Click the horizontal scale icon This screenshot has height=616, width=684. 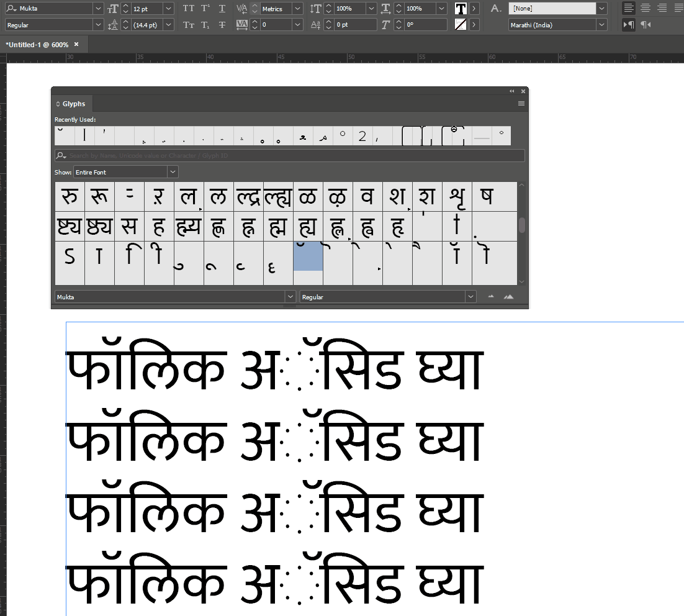(x=385, y=8)
